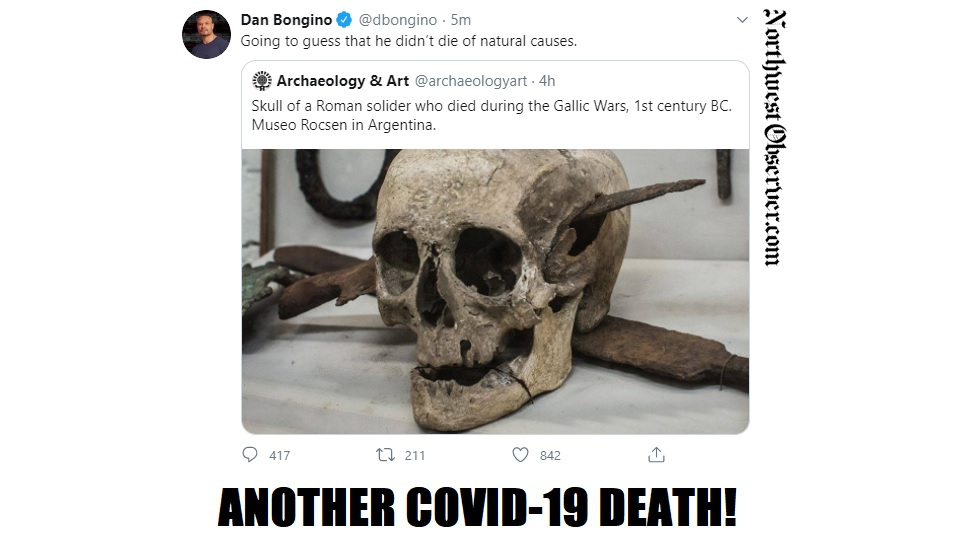Click the blue verified badge
The width and height of the screenshot is (965, 547).
click(344, 20)
